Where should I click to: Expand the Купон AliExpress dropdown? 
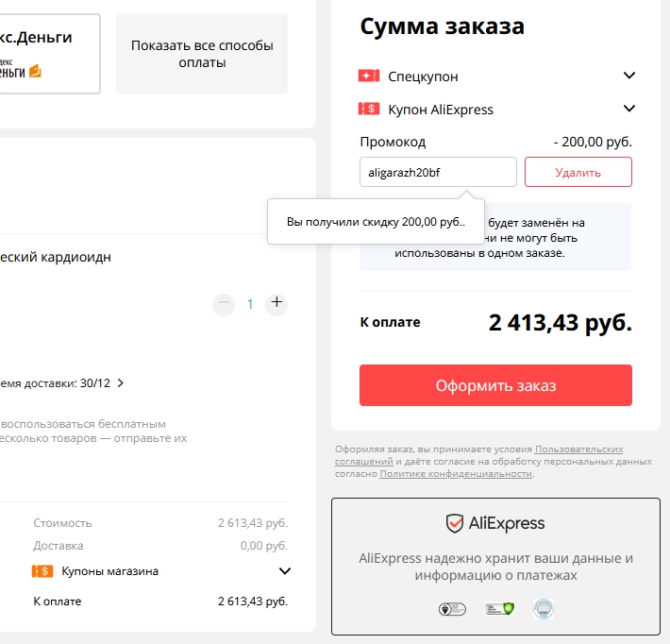click(x=629, y=109)
